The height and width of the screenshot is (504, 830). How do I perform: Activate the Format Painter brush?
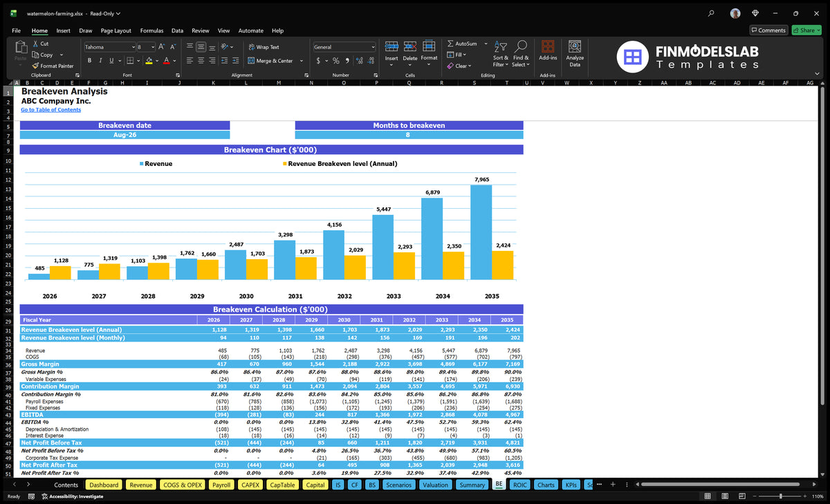click(x=35, y=66)
